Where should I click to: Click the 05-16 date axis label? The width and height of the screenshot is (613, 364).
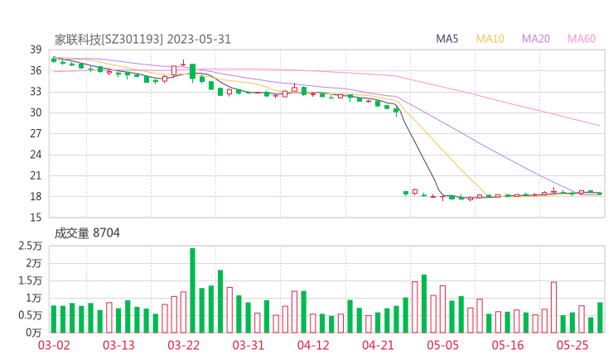[x=508, y=345]
